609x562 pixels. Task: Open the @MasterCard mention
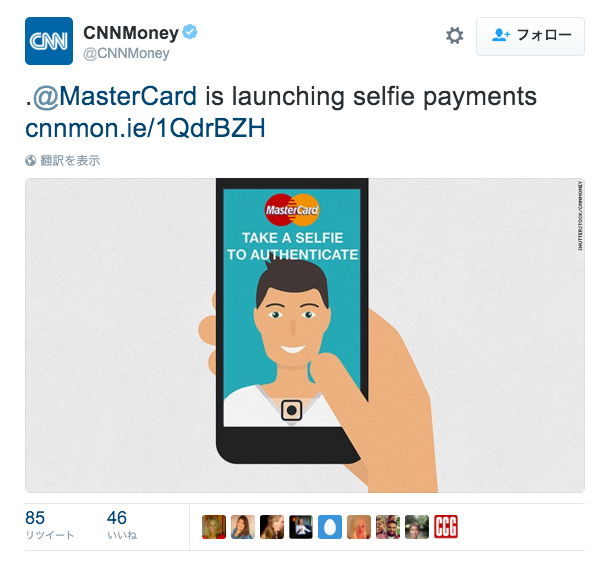pos(115,96)
